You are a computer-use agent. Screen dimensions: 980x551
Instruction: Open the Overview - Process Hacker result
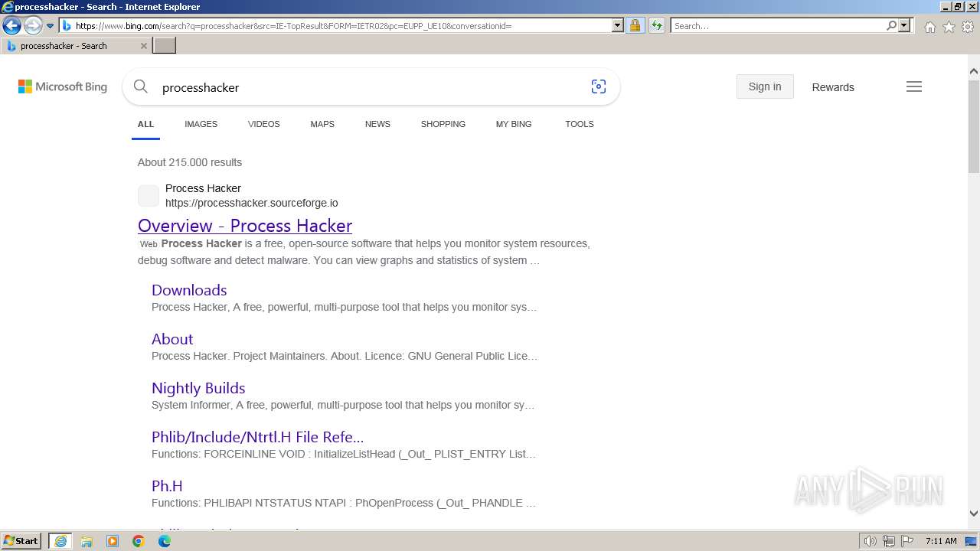click(x=245, y=226)
